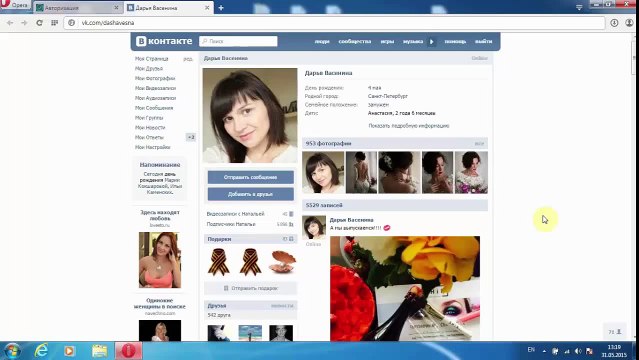Open the сообщества header link
This screenshot has height=360, width=639.
coord(355,41)
